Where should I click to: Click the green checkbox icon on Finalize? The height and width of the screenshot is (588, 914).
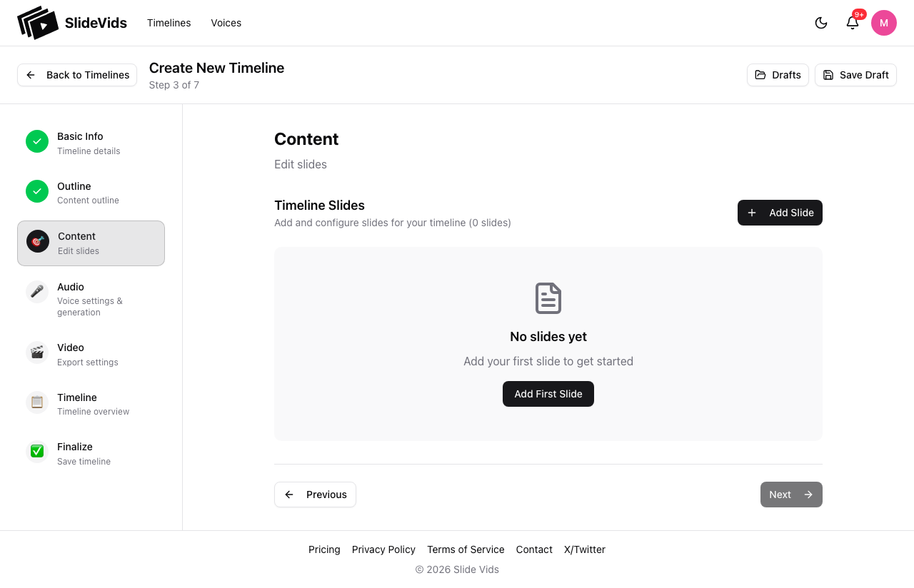tap(37, 451)
